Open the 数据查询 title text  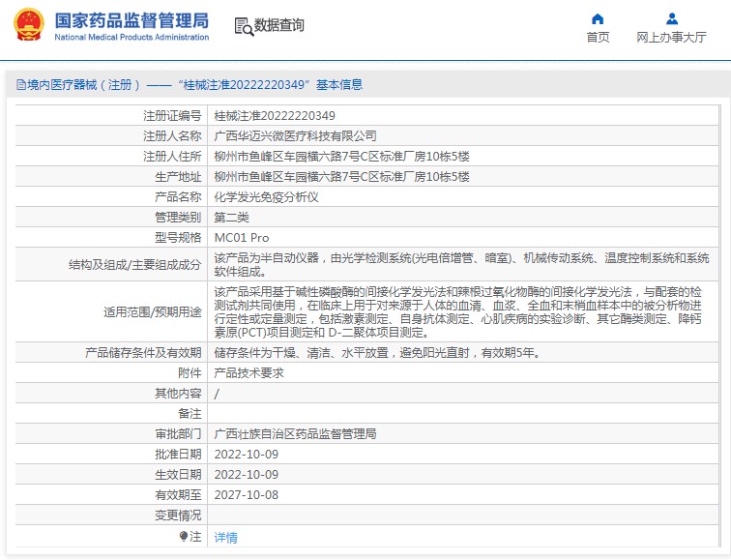pos(278,25)
